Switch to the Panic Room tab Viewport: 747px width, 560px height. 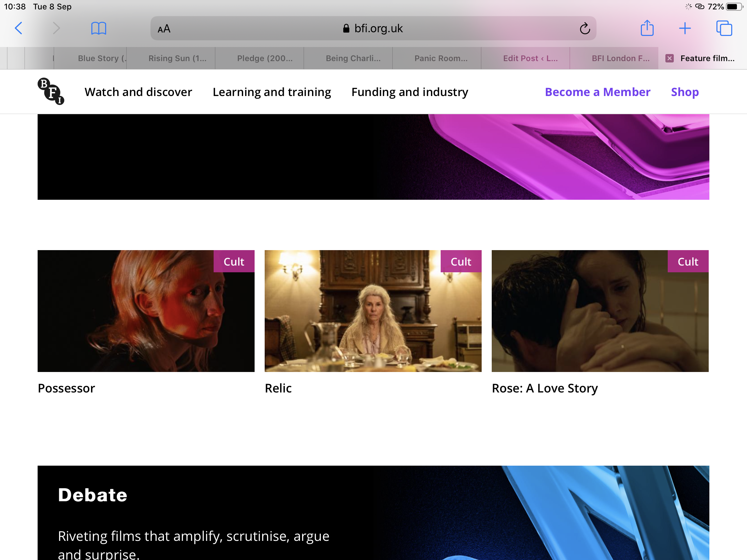(x=441, y=58)
